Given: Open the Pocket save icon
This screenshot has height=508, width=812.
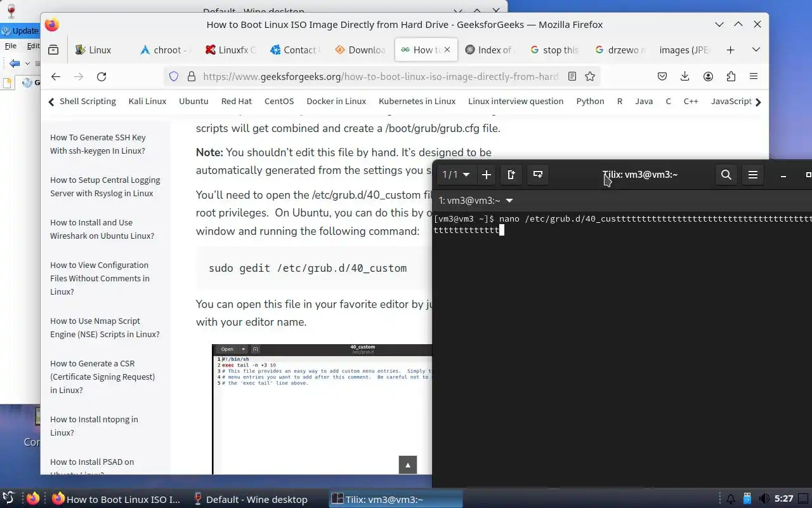Looking at the screenshot, I should point(662,76).
